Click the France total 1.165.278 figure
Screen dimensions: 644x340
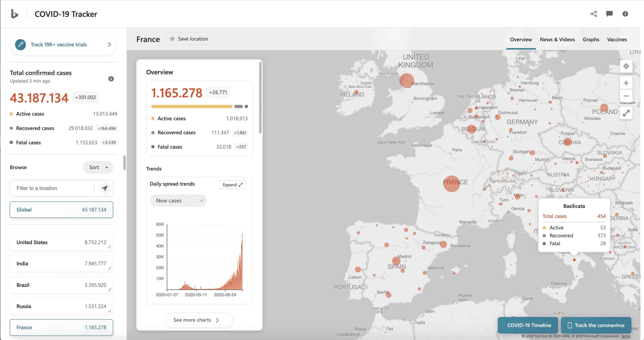pyautogui.click(x=177, y=93)
